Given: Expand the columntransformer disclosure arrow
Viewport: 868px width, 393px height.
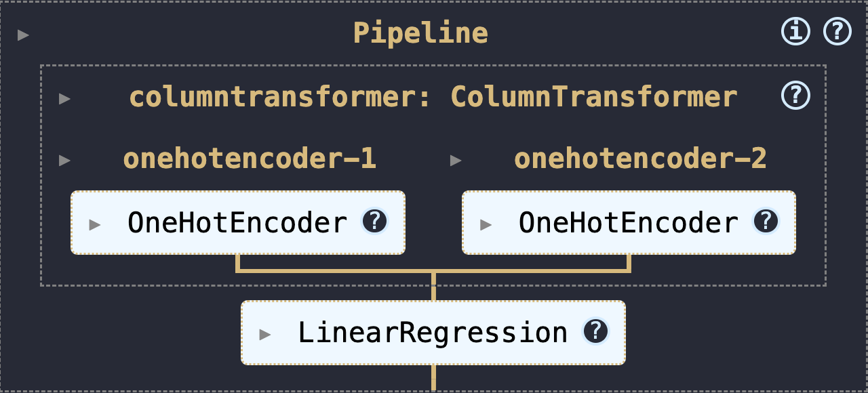Looking at the screenshot, I should click(64, 98).
